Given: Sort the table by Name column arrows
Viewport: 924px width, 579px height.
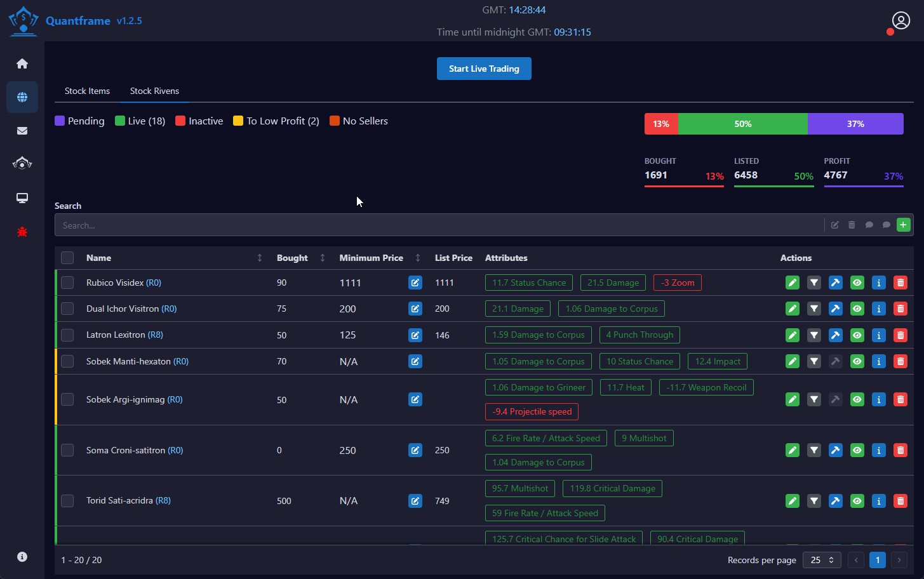Looking at the screenshot, I should (260, 258).
